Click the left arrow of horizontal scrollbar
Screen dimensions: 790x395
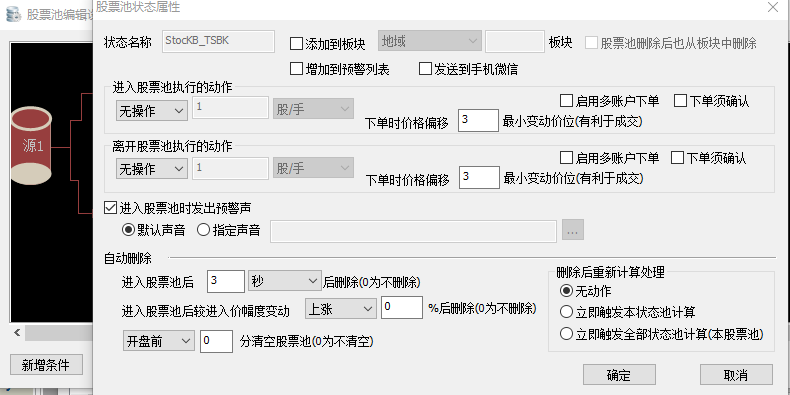tap(17, 333)
